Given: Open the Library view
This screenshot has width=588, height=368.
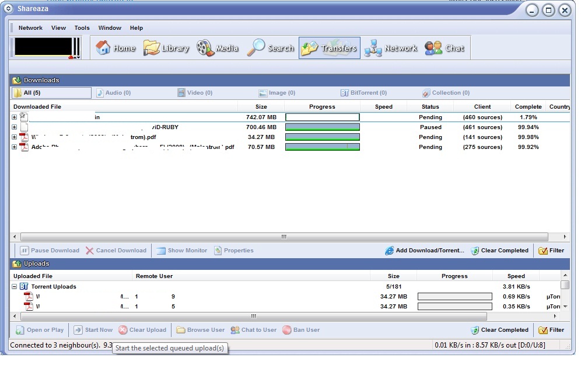Looking at the screenshot, I should [x=166, y=48].
